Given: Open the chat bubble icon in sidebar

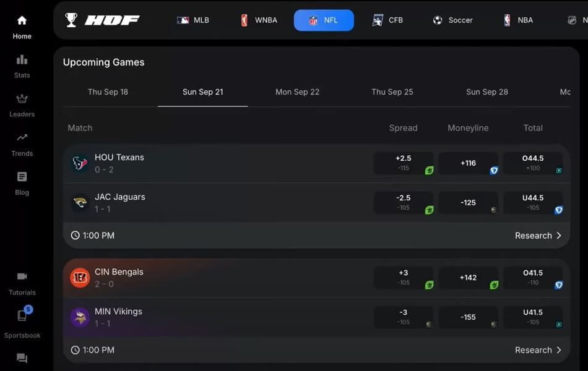Looking at the screenshot, I should [x=22, y=358].
